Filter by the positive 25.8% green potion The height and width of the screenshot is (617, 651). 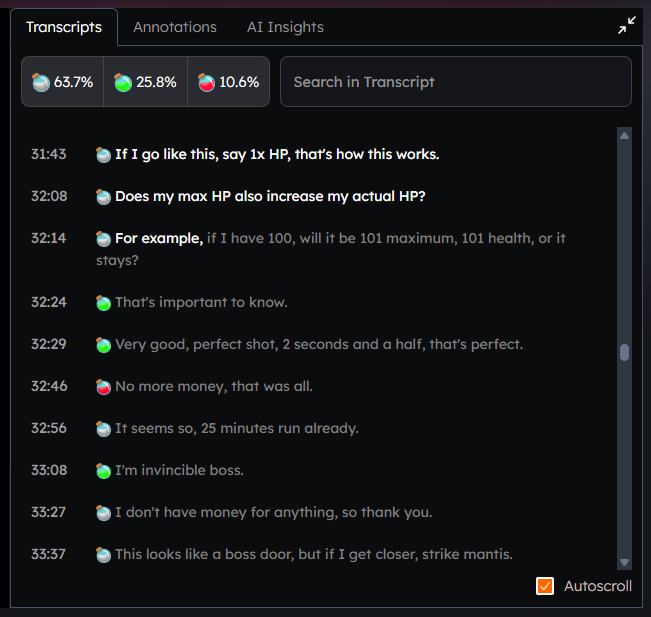click(x=145, y=82)
